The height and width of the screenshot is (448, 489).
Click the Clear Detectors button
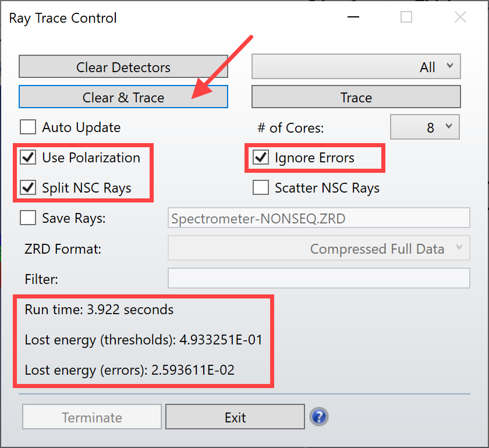point(123,67)
